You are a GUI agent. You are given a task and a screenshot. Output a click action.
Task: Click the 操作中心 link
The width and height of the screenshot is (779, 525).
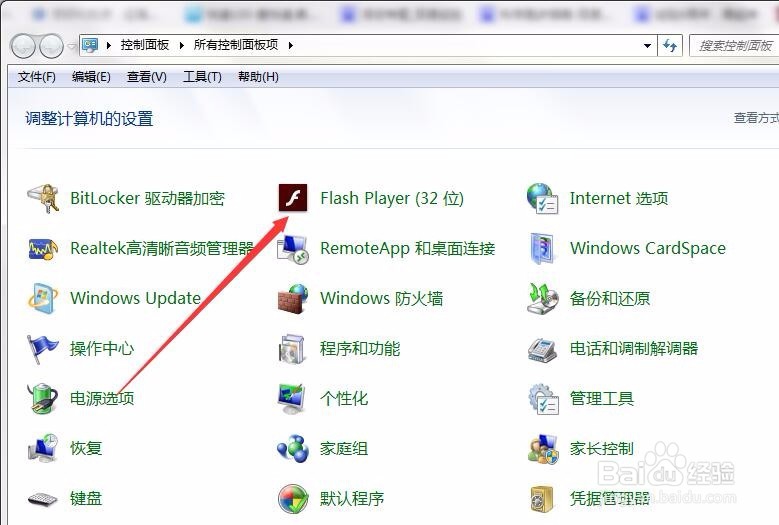tap(102, 349)
